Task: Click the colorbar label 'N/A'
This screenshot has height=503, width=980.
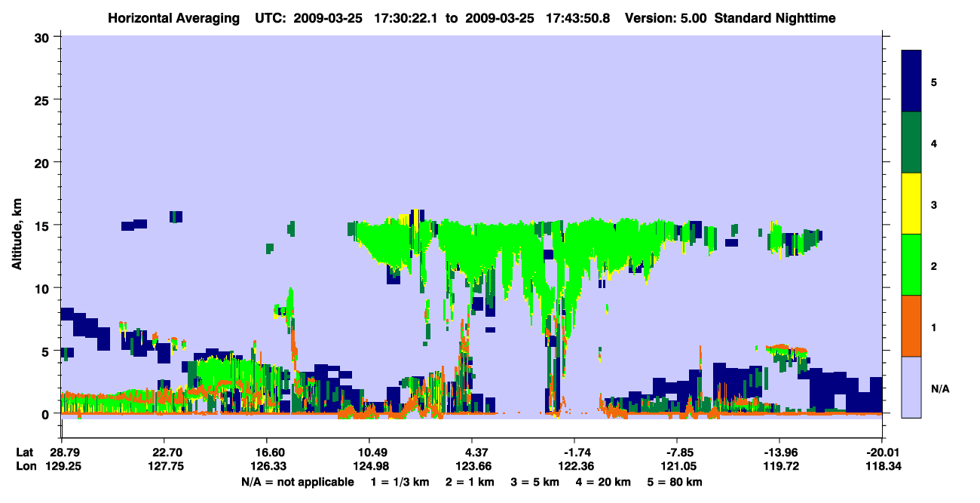Action: [x=939, y=389]
